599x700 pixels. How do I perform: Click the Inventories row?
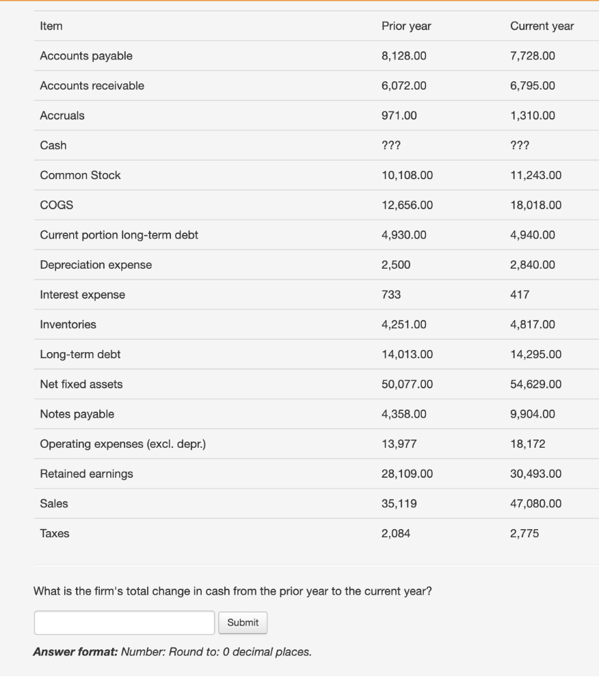click(x=69, y=324)
